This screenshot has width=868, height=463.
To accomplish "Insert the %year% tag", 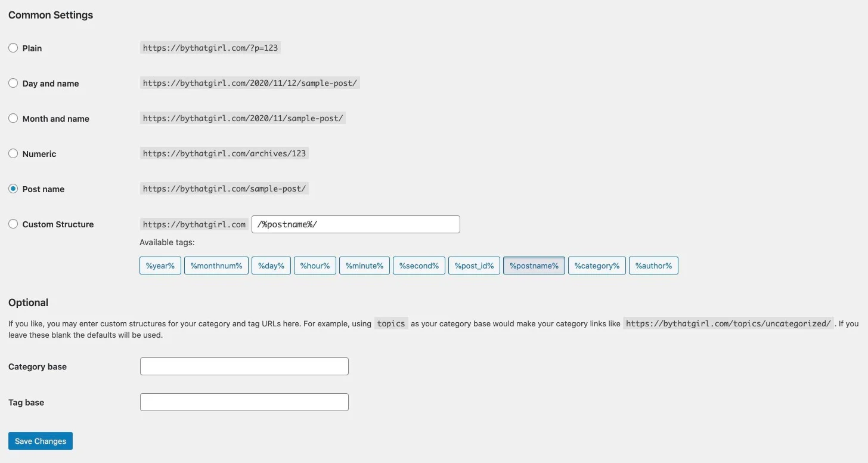I will (x=160, y=265).
